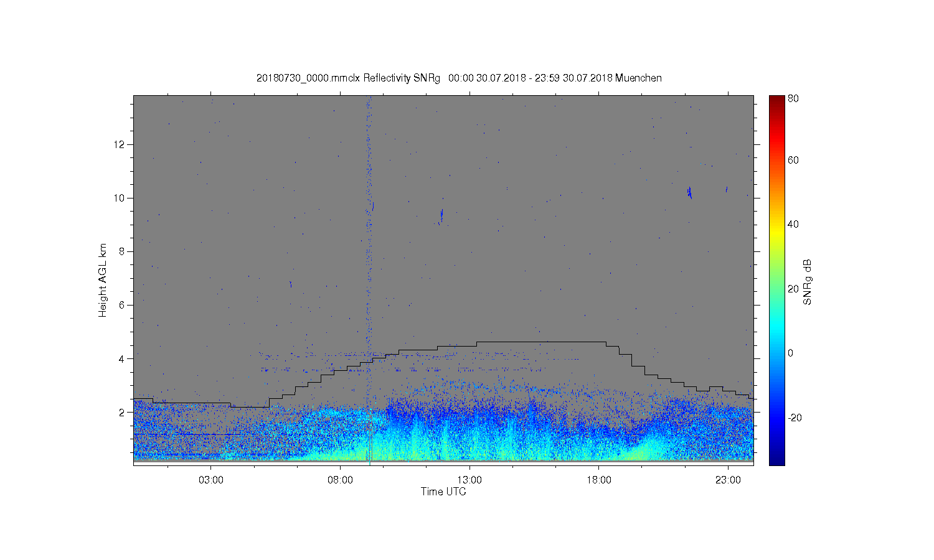
Task: Click the 'Time UTC' x-axis label
Action: 443,492
